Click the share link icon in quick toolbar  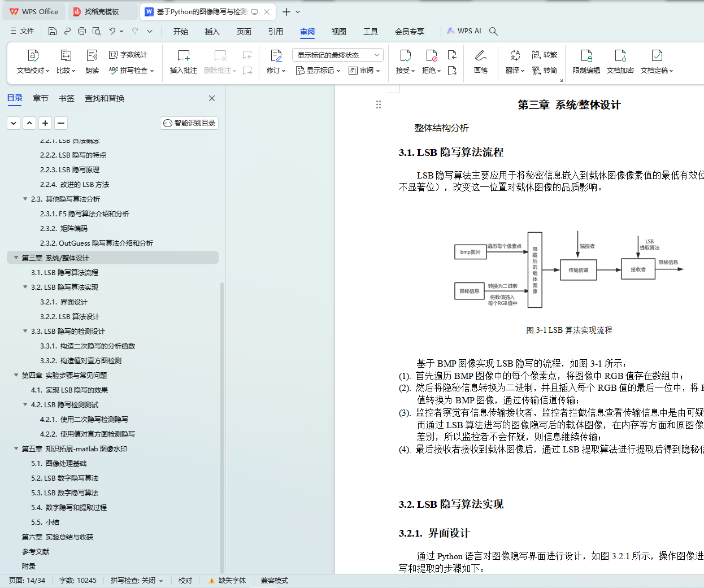[x=67, y=31]
